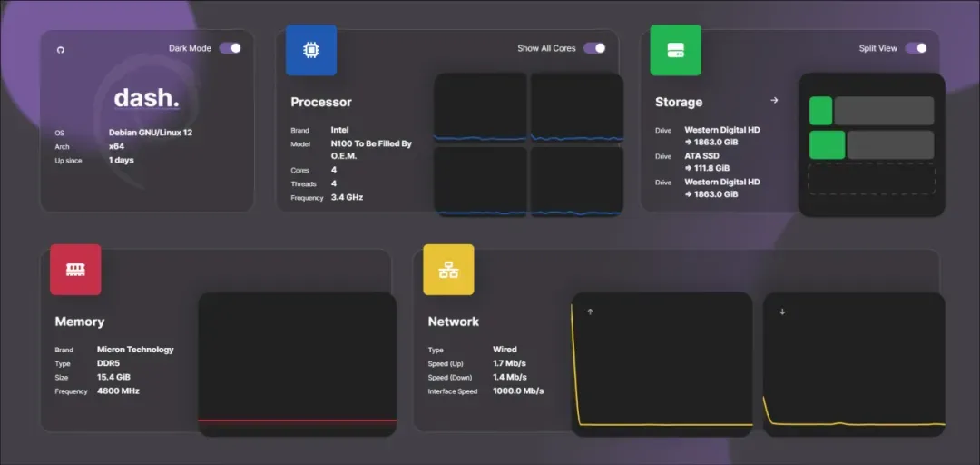Open the bottom-right CPU core graph
The height and width of the screenshot is (465, 980).
point(576,181)
